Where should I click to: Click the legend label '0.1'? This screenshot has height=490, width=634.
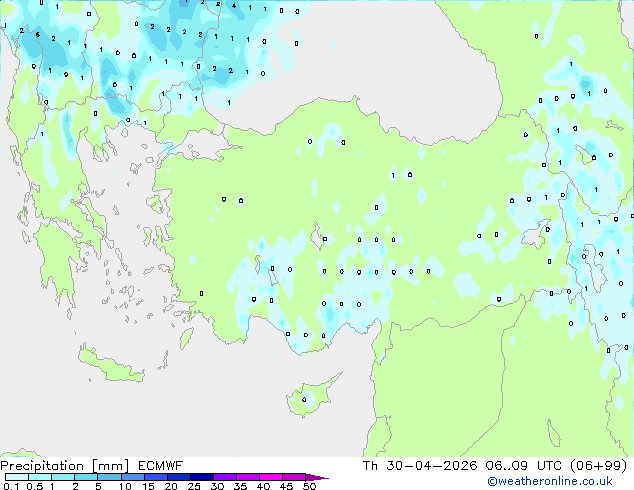(x=11, y=486)
